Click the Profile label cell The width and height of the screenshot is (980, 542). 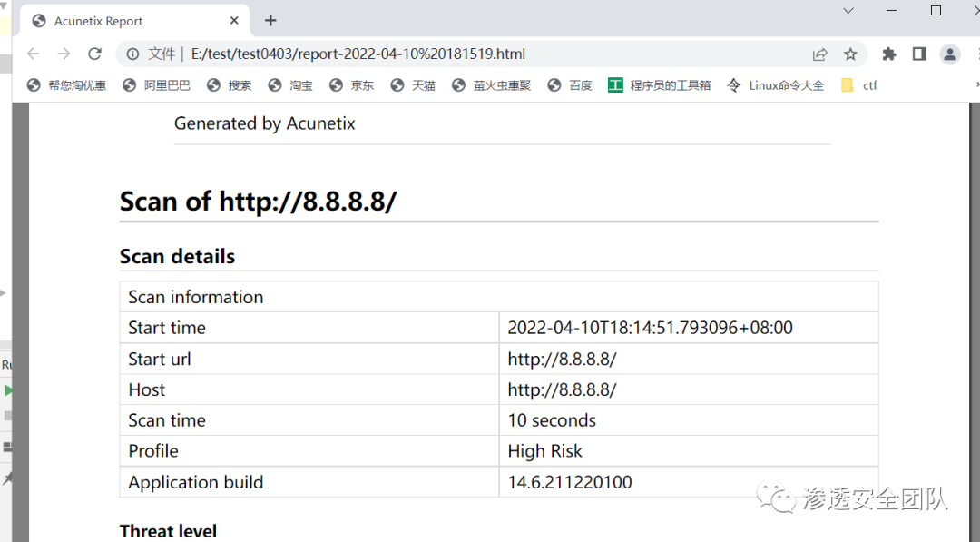click(309, 450)
